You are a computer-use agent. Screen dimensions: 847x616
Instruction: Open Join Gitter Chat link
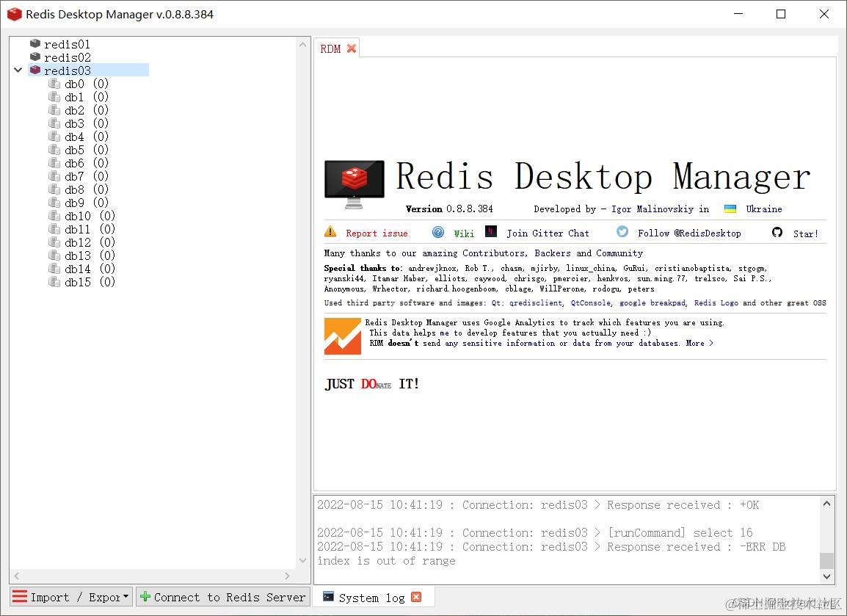548,233
